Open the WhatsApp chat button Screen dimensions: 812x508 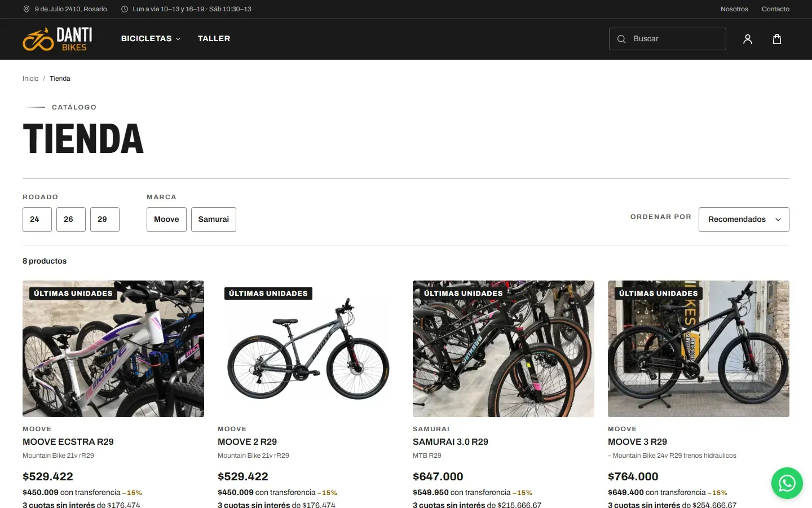click(787, 483)
